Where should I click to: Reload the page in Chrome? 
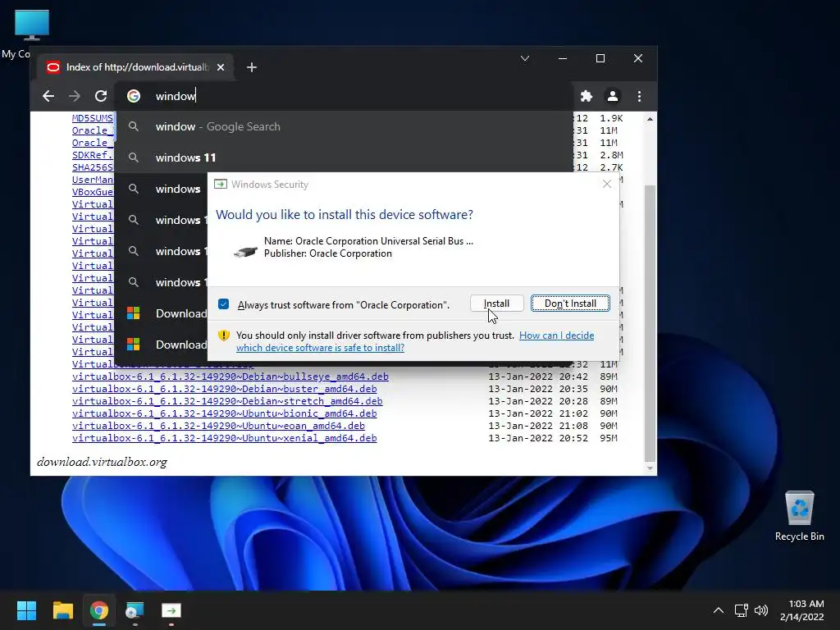click(101, 96)
